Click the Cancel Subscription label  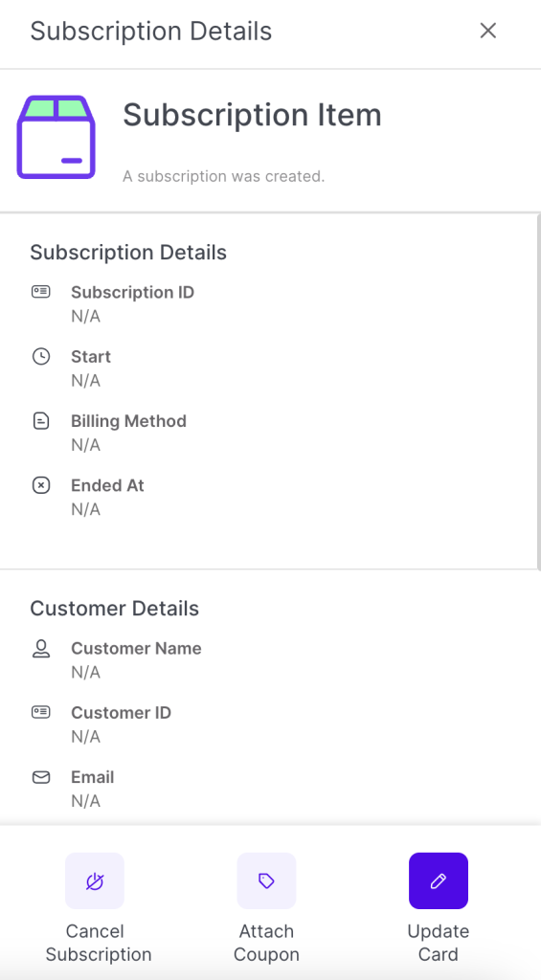point(99,943)
